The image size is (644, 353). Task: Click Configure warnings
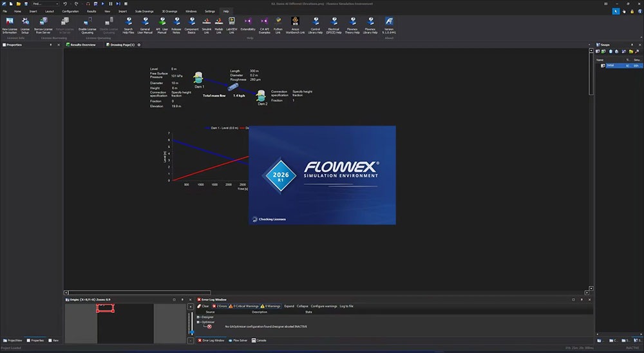click(324, 306)
